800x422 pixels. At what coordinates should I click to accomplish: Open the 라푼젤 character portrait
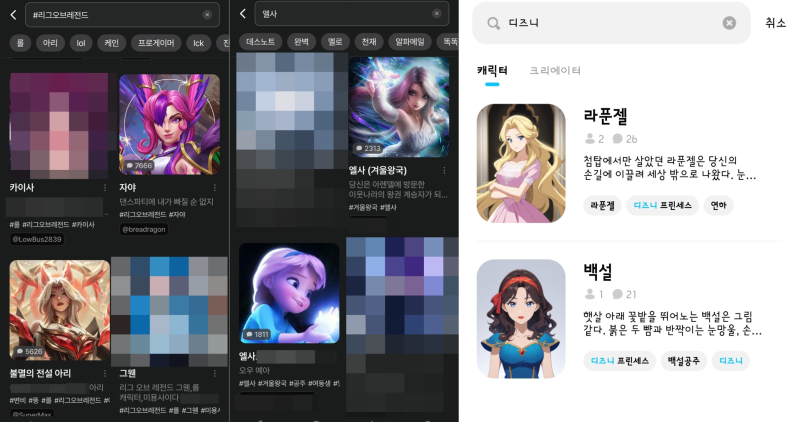(x=521, y=163)
